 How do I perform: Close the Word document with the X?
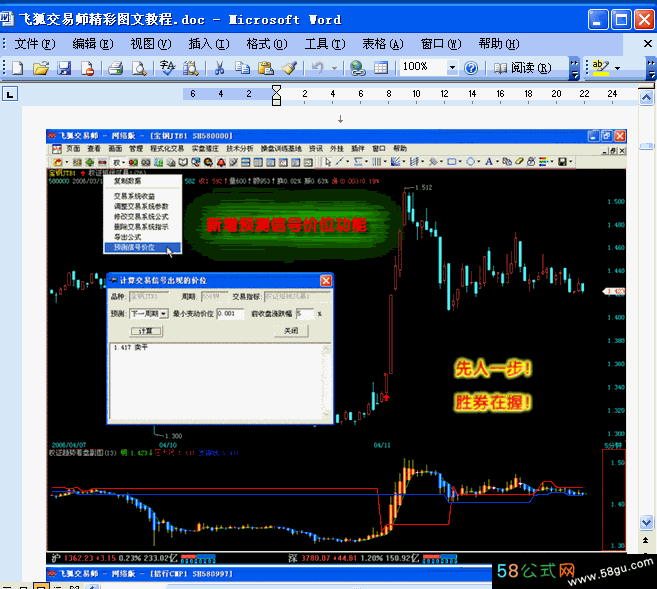coord(648,44)
